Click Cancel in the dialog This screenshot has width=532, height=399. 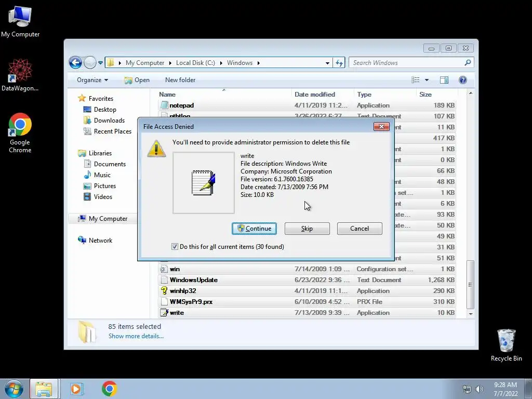(360, 229)
